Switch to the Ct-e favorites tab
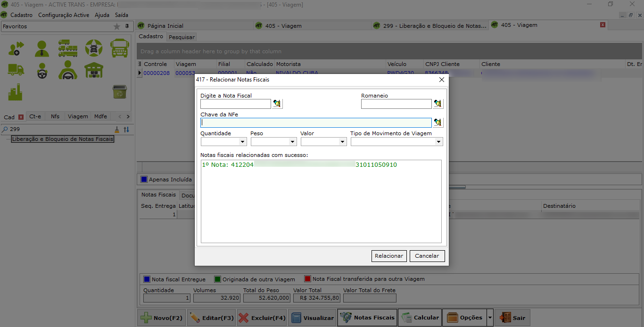 coord(35,116)
